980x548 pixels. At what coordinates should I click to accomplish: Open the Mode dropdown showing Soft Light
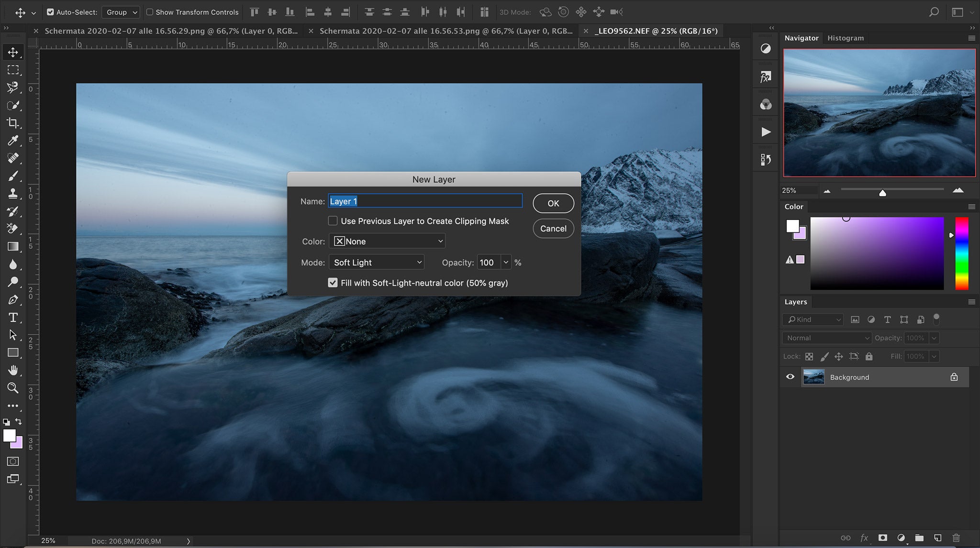point(376,262)
